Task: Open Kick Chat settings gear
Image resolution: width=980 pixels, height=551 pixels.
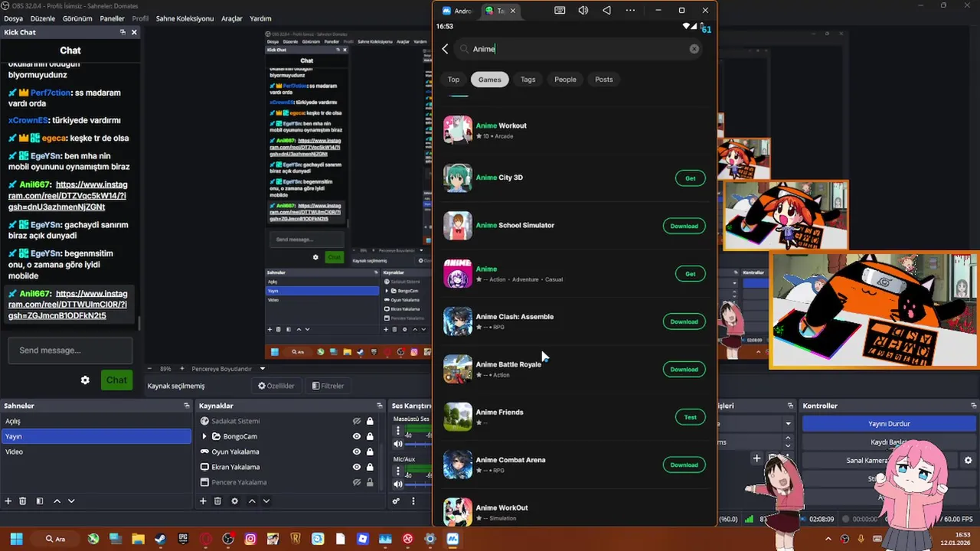Action: [85, 380]
